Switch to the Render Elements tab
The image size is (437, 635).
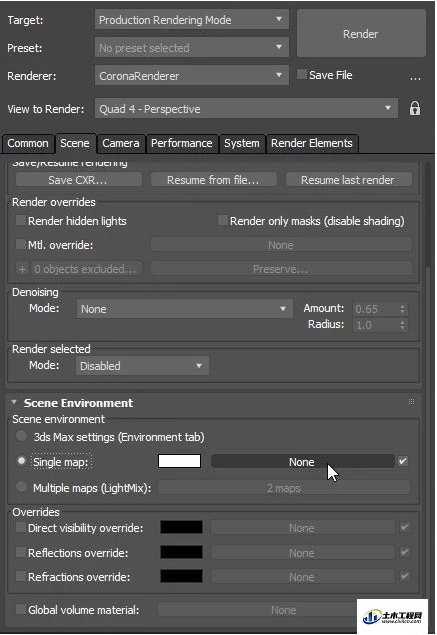pos(312,143)
